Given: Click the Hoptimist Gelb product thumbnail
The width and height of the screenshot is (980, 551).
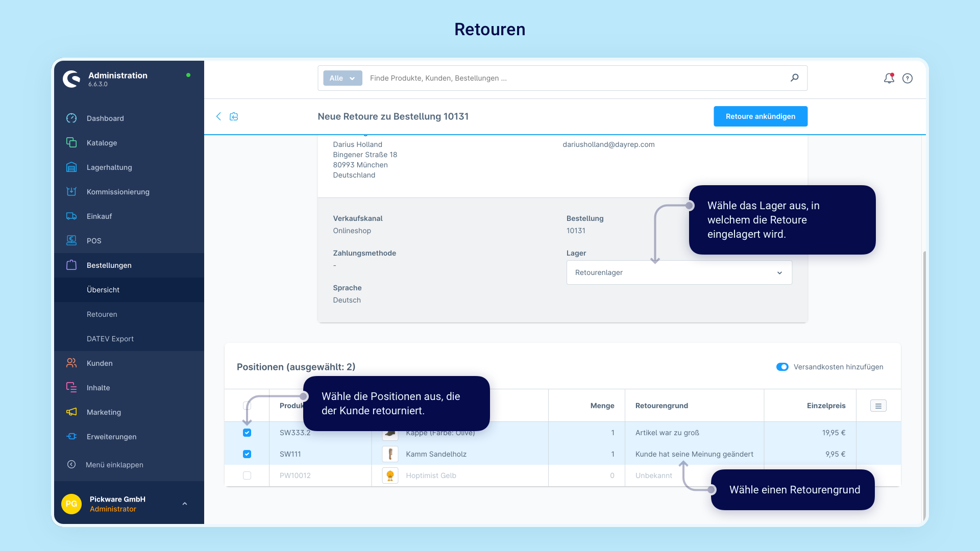Looking at the screenshot, I should tap(390, 475).
